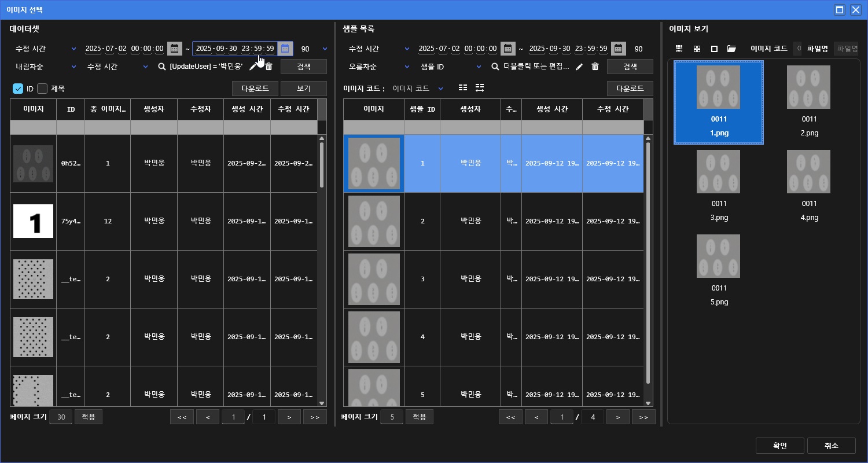Switch image viewer to single image view
Image resolution: width=868 pixels, height=463 pixels.
[x=714, y=49]
